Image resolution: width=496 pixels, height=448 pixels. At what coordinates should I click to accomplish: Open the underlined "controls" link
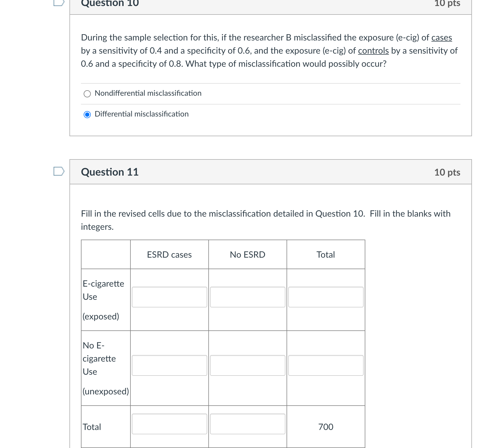(x=373, y=51)
